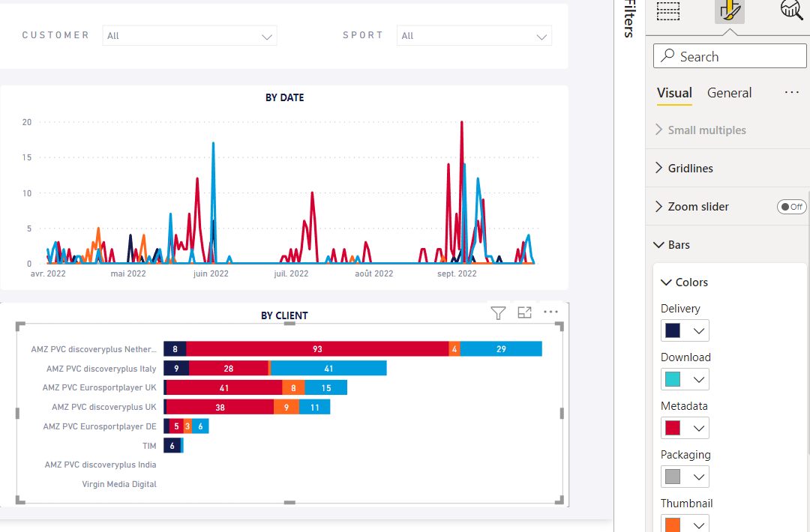Image resolution: width=810 pixels, height=532 pixels.
Task: Click the filter icon on BY CLIENT visual
Action: coord(498,312)
